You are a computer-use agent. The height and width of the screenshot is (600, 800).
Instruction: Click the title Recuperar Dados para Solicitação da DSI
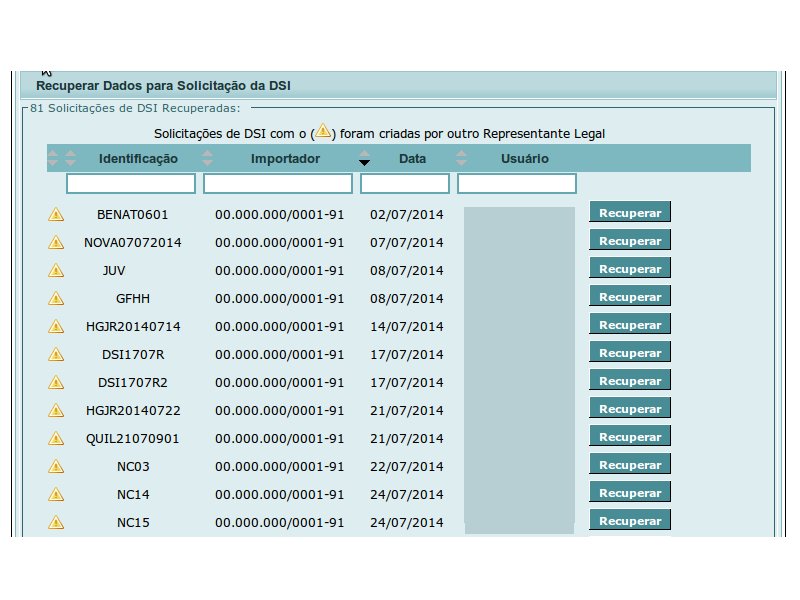click(x=163, y=86)
